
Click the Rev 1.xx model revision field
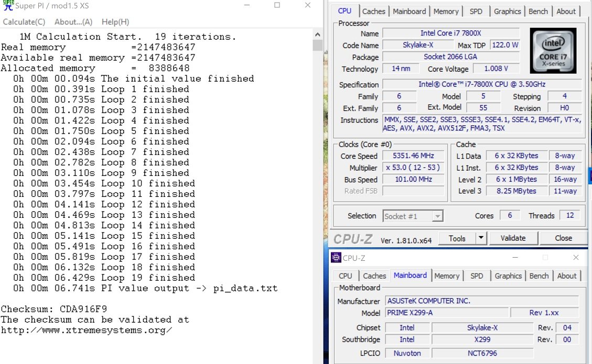point(544,313)
